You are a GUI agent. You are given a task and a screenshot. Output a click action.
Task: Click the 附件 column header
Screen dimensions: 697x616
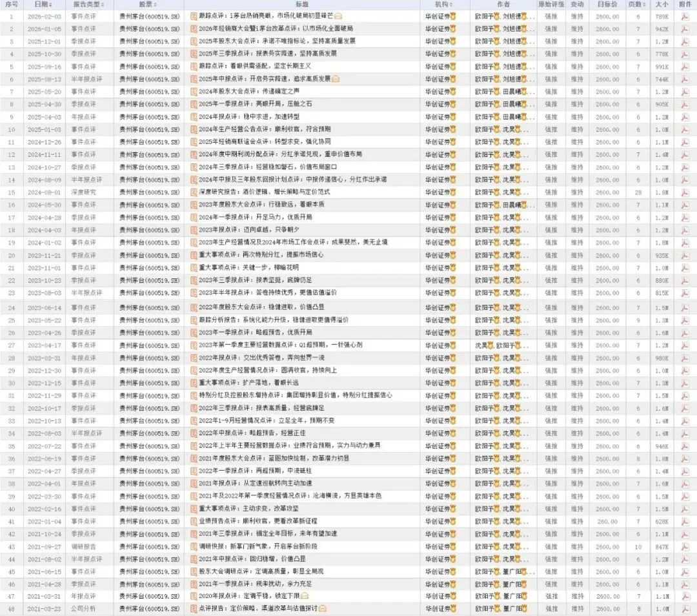click(x=685, y=5)
